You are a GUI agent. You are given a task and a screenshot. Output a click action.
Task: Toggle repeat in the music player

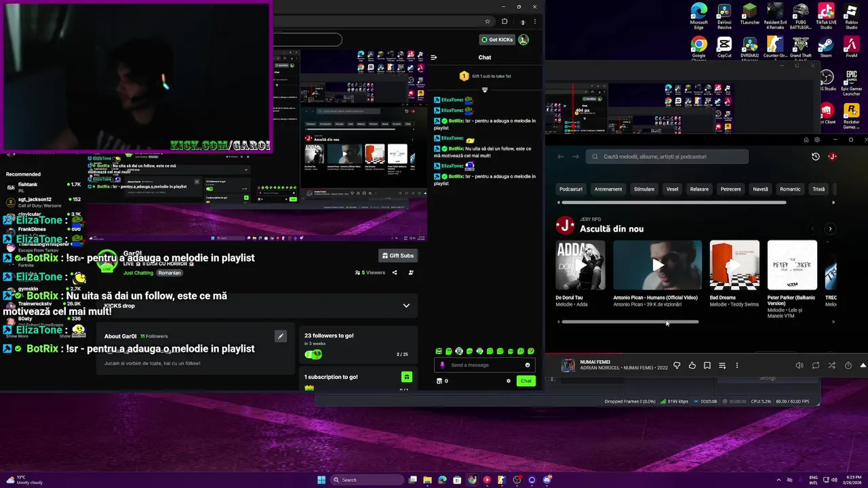[x=815, y=365]
